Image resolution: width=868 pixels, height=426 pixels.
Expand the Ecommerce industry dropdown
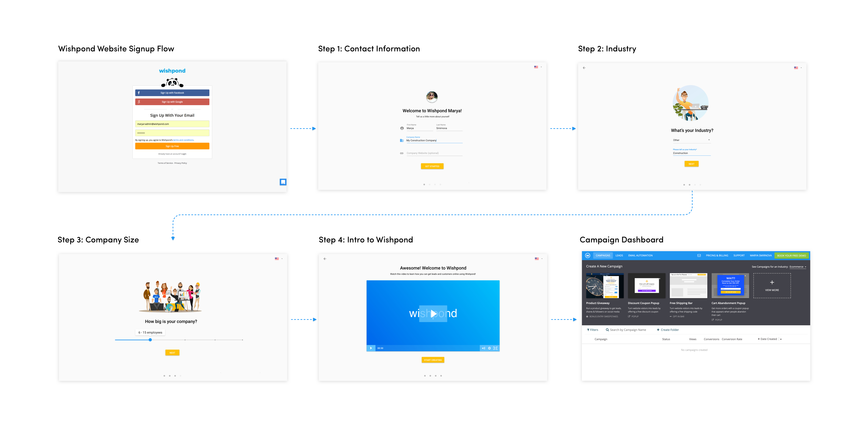point(798,267)
